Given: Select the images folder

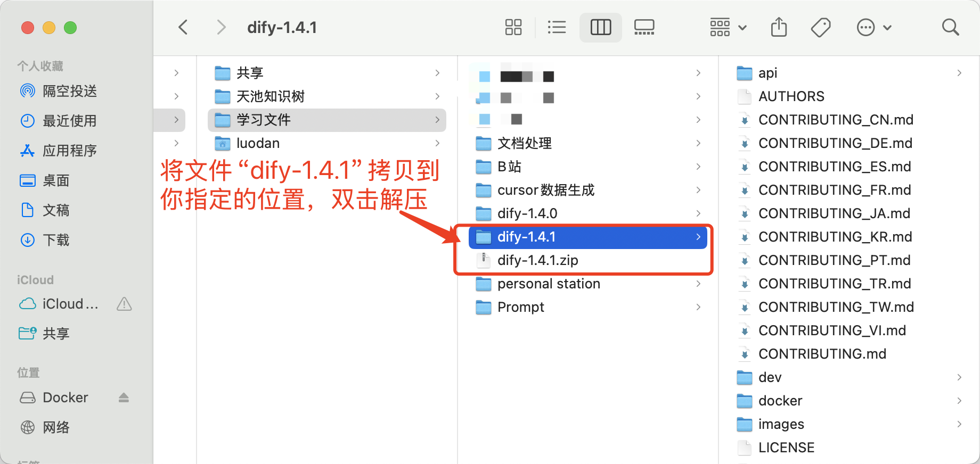Looking at the screenshot, I should 850,424.
